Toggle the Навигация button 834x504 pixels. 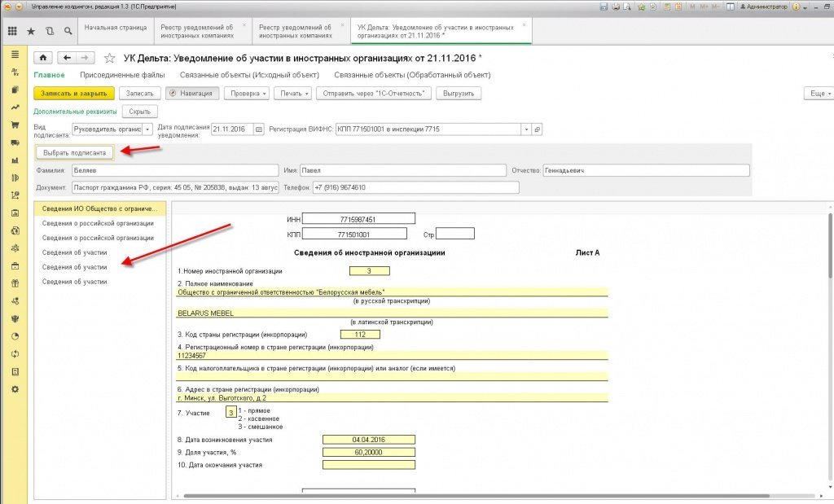coord(191,93)
